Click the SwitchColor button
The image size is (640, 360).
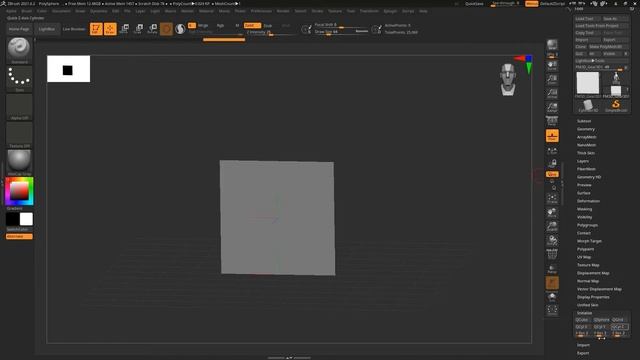click(x=19, y=229)
